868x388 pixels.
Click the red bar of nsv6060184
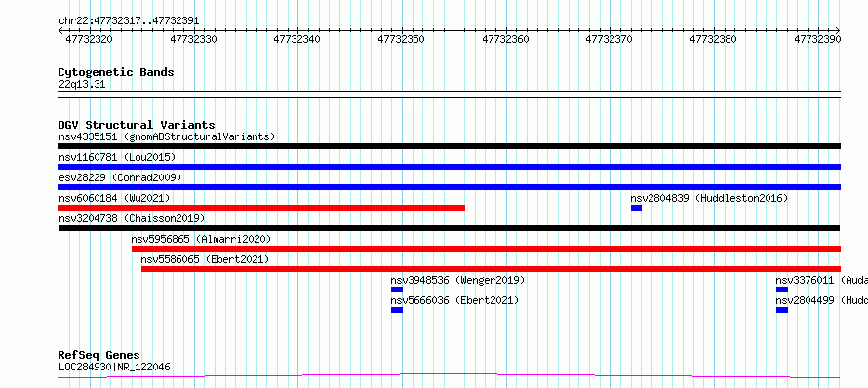click(261, 208)
